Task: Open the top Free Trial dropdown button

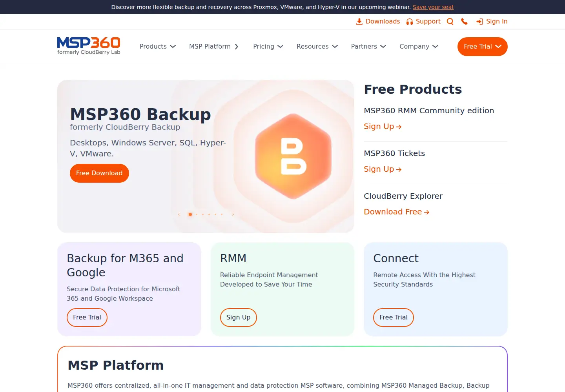Action: click(x=483, y=47)
